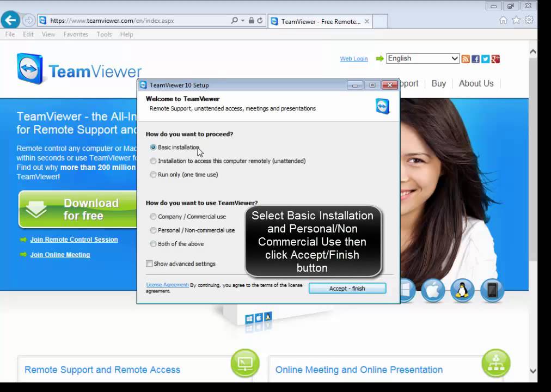Click the RSS feed icon

point(466,59)
